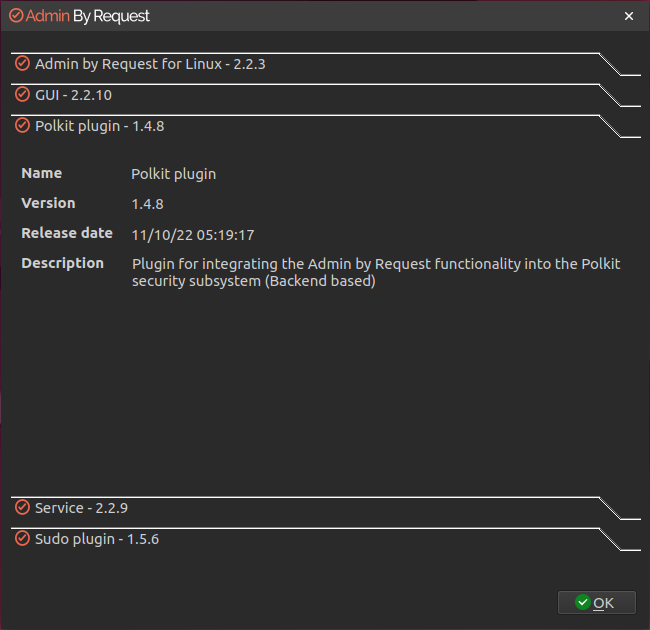Select release date value 11/10/22 05:19:17
The image size is (650, 630).
point(193,235)
